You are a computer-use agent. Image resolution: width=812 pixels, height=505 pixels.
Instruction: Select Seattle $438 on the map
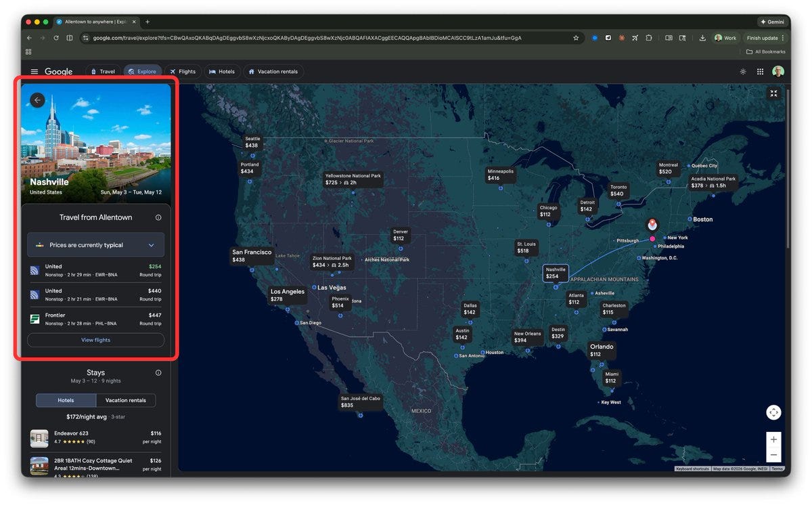[x=252, y=142]
